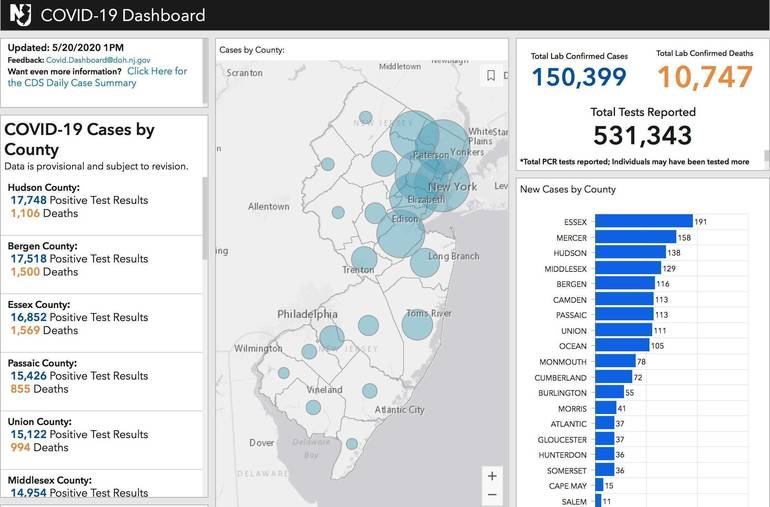This screenshot has width=770, height=507.
Task: Zoom out of the county map
Action: [x=491, y=495]
